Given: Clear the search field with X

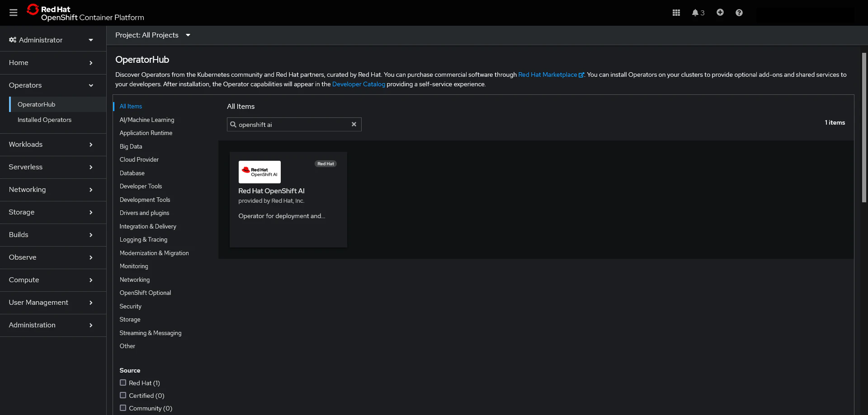Looking at the screenshot, I should (x=354, y=125).
